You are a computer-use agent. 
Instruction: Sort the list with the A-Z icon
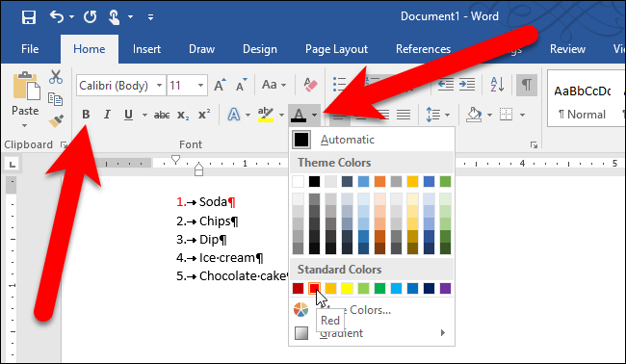[x=497, y=84]
